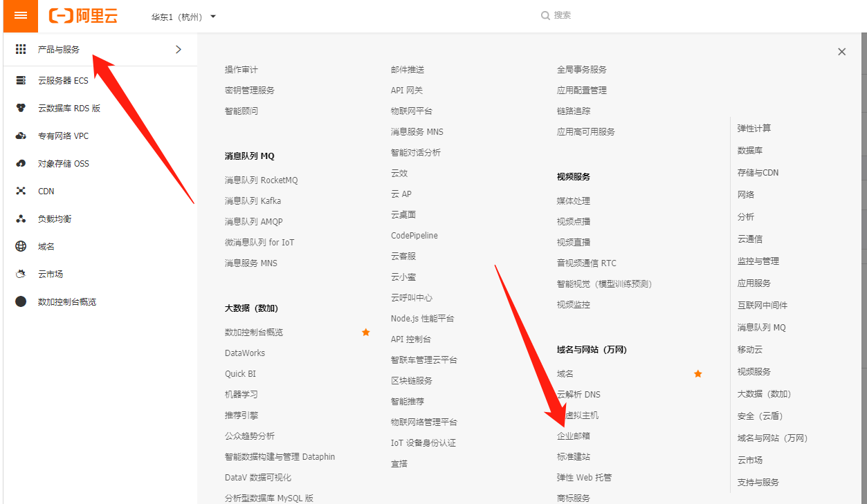This screenshot has width=867, height=504.
Task: Click the 对象存储 OSS icon in sidebar
Action: pyautogui.click(x=21, y=164)
